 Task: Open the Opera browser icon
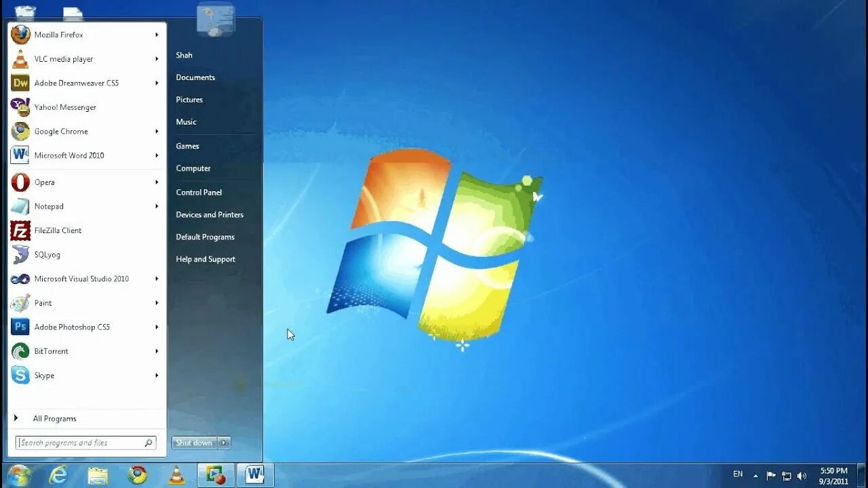20,182
